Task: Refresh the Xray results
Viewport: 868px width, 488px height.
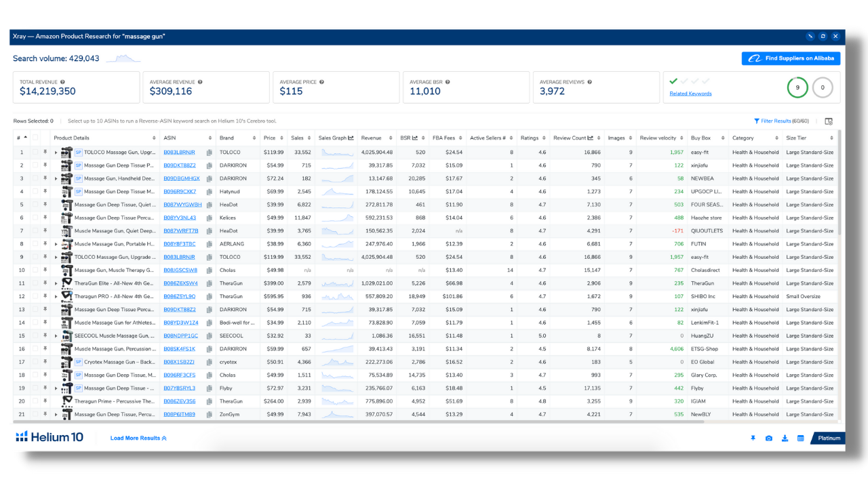Action: (823, 36)
